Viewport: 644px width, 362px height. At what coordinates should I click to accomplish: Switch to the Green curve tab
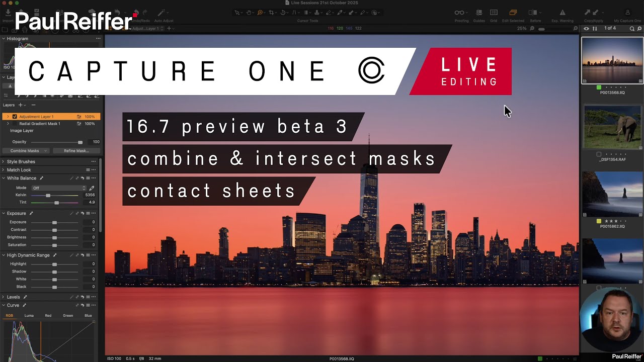[x=68, y=316]
